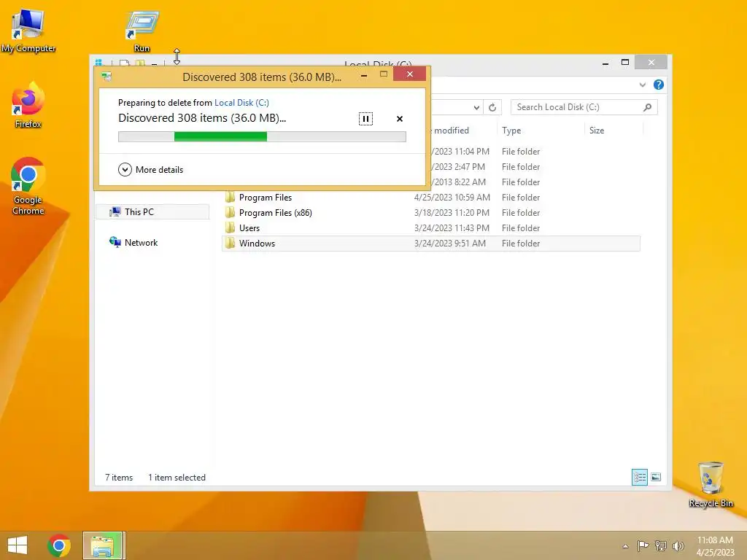The image size is (747, 560).
Task: Click the 3/24/2023 11:43 PM date cell
Action: 452,228
